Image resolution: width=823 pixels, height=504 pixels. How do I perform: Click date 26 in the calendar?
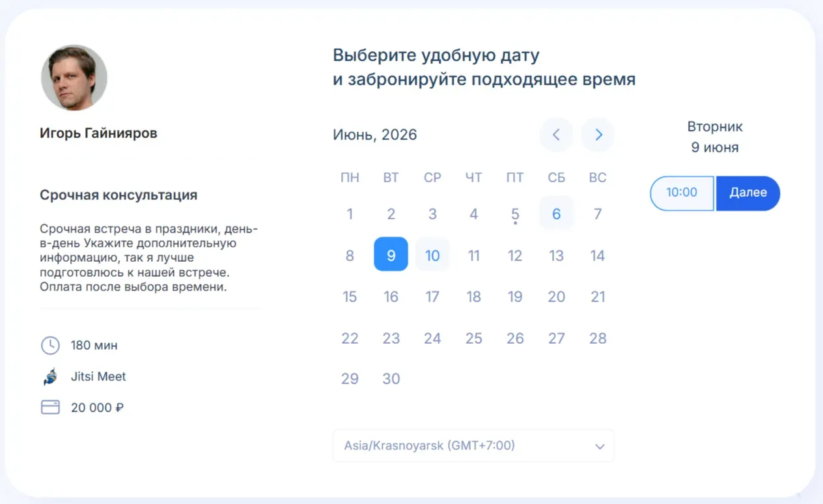[515, 338]
